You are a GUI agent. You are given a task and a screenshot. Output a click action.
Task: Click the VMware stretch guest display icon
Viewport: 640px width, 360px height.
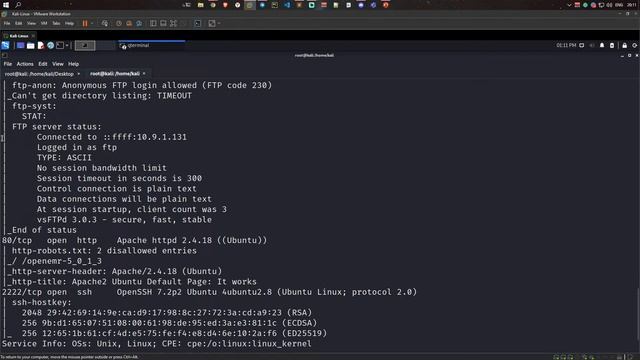tap(212, 24)
